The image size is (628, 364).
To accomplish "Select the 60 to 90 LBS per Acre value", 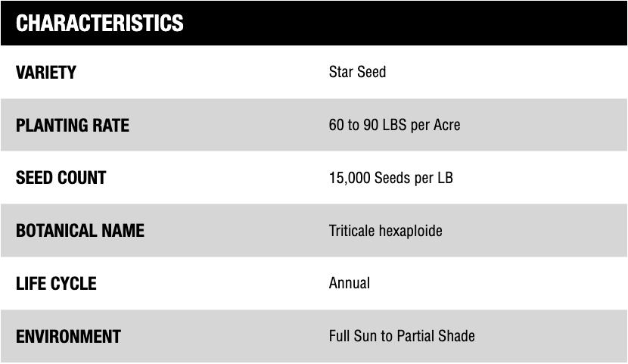I will 394,125.
